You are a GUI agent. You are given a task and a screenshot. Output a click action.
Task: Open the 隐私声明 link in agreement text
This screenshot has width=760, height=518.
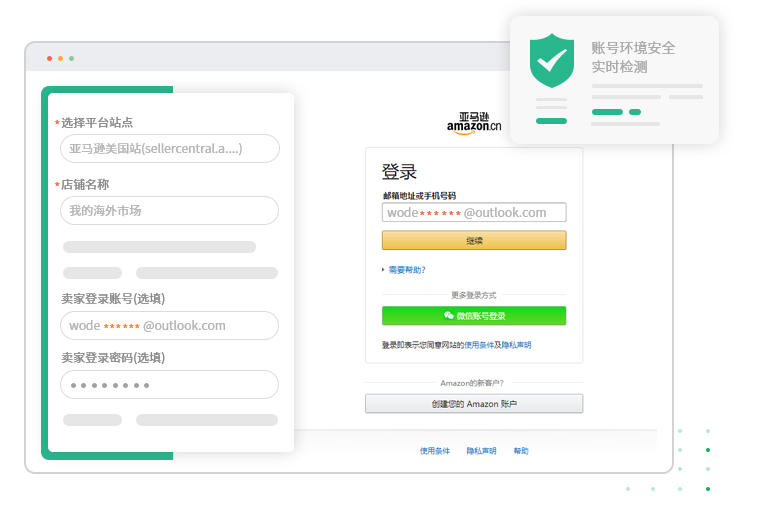[x=516, y=345]
